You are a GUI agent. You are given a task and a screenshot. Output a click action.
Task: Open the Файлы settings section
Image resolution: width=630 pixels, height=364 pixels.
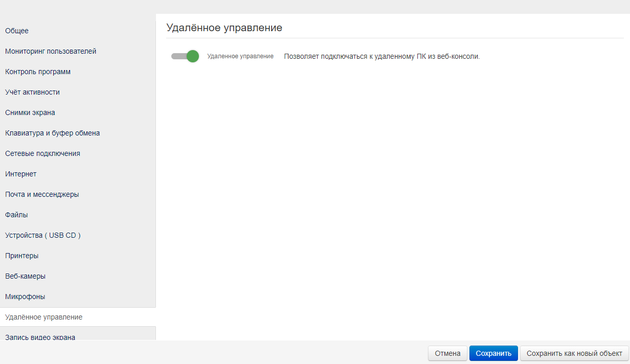(16, 215)
